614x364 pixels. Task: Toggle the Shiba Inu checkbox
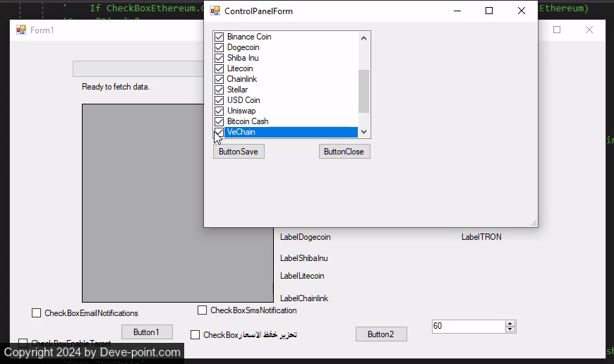(219, 58)
